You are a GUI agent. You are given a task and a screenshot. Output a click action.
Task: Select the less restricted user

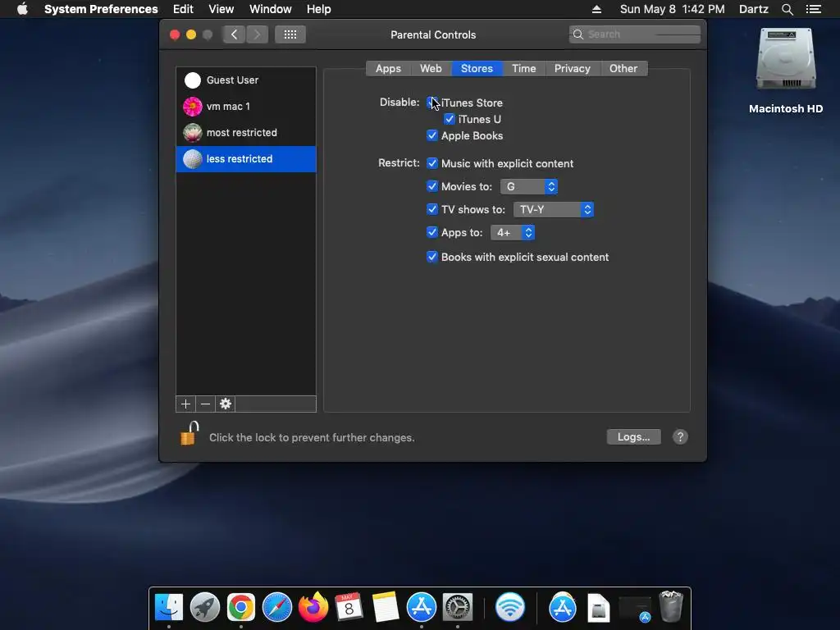click(x=246, y=159)
